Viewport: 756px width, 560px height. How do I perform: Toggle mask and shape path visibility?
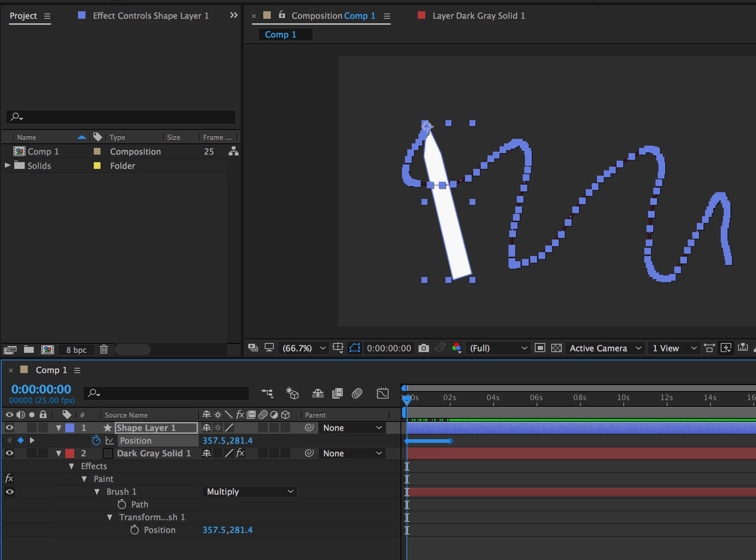(x=354, y=348)
